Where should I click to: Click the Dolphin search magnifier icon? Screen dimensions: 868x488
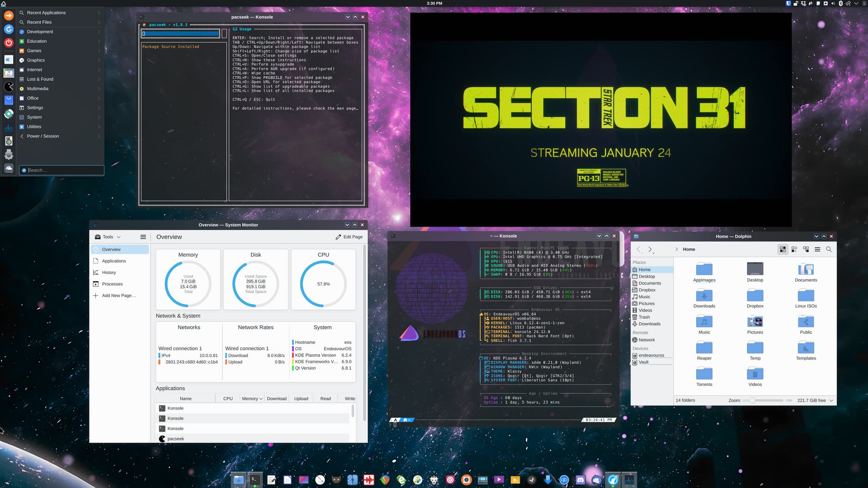(829, 249)
